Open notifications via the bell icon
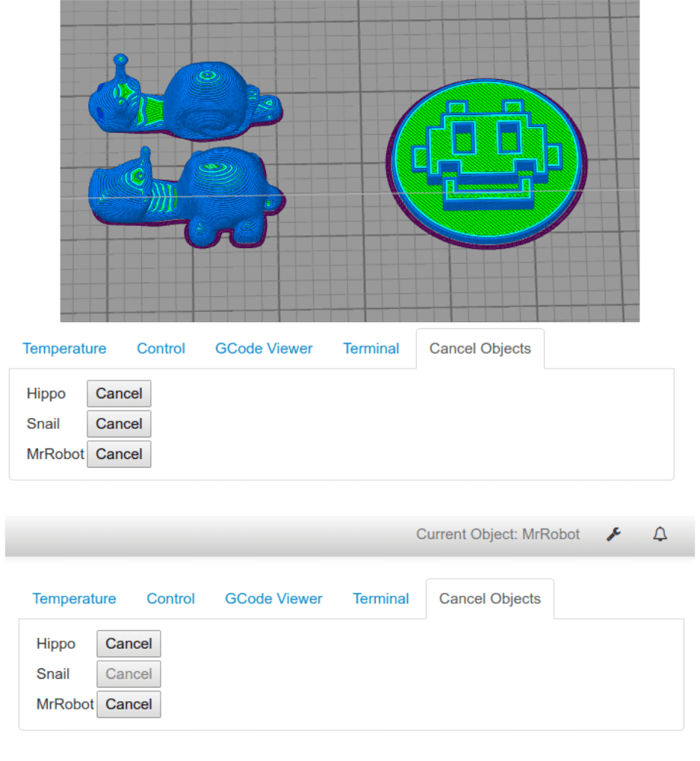700x761 pixels. point(660,534)
